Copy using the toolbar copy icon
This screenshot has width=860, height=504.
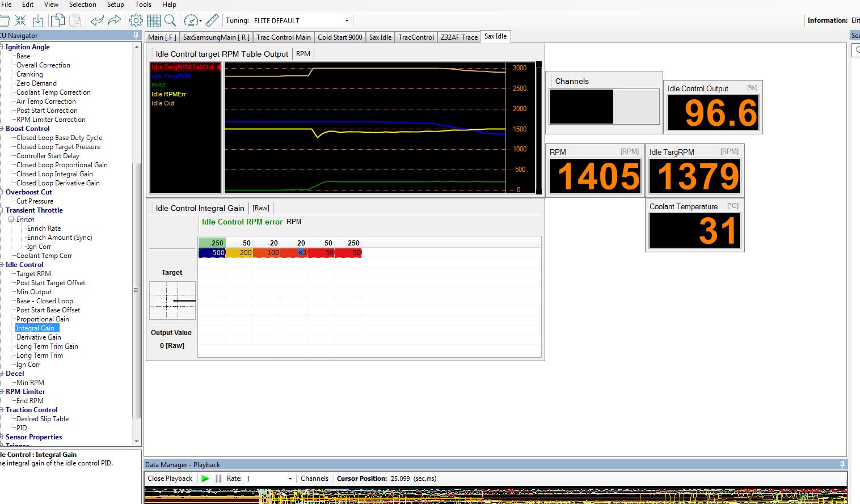tap(57, 21)
